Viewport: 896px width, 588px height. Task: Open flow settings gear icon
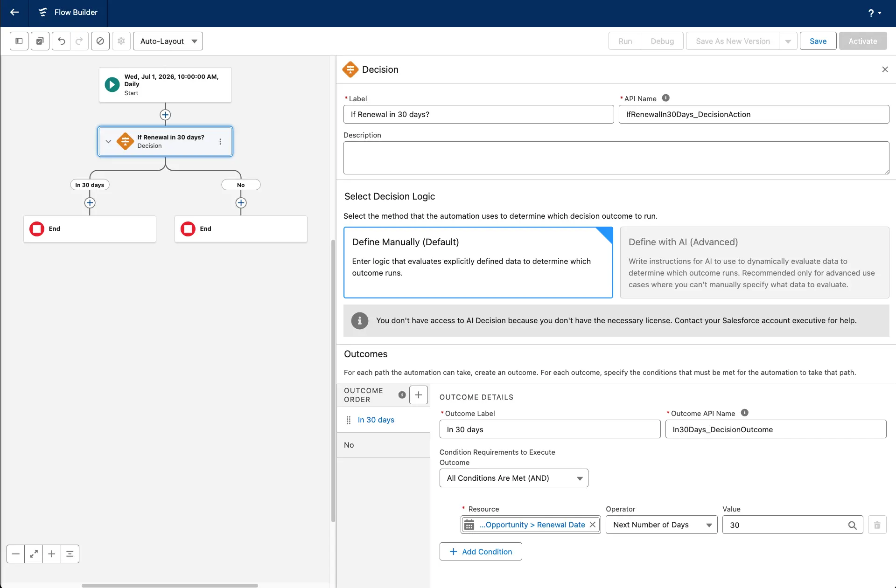[x=121, y=41]
